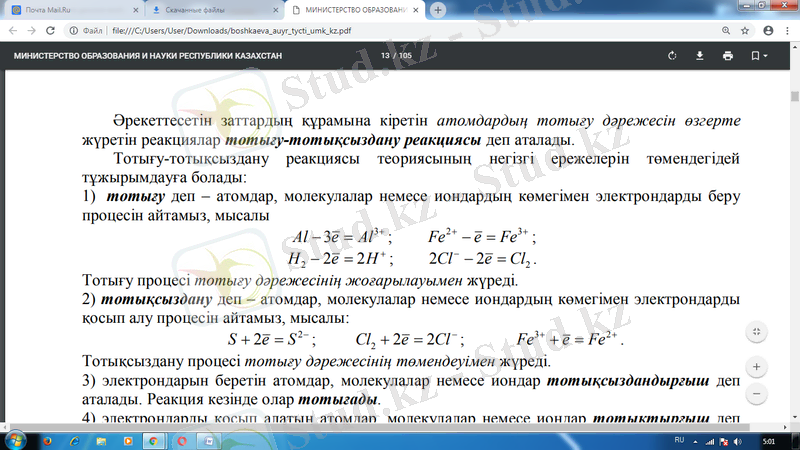Open the volume speaker tray icon
Viewport: 800px width, 450px height.
tap(738, 441)
